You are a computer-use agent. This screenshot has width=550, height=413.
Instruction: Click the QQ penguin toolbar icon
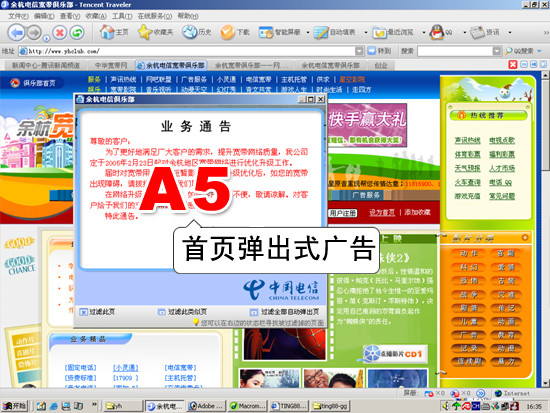(x=441, y=32)
